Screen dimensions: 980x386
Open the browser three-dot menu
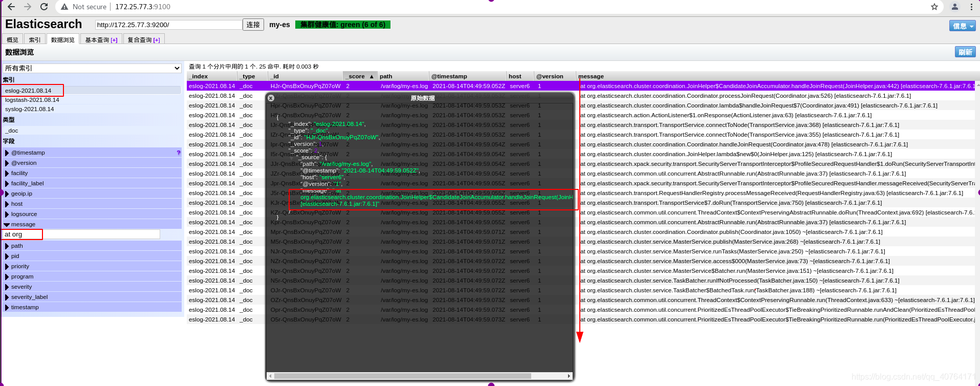pyautogui.click(x=971, y=7)
